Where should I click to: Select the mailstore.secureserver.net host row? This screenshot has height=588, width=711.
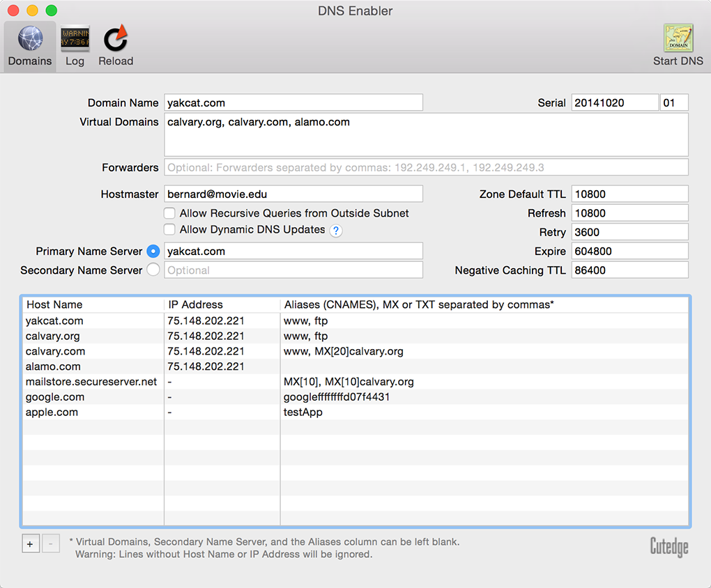click(x=91, y=382)
